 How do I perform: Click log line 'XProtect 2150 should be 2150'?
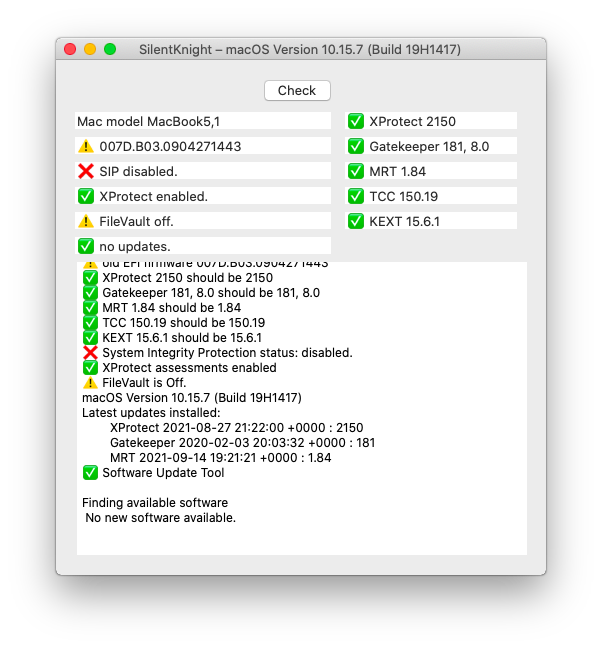tap(188, 277)
